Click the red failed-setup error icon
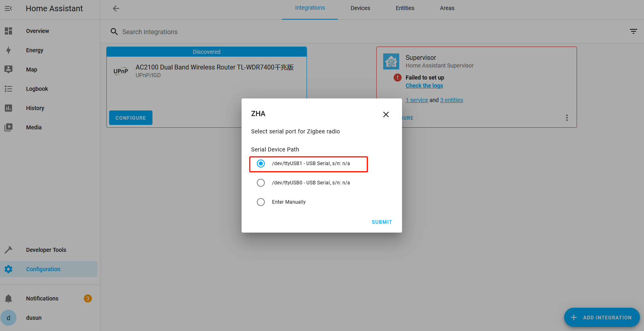644x331 pixels. point(398,78)
